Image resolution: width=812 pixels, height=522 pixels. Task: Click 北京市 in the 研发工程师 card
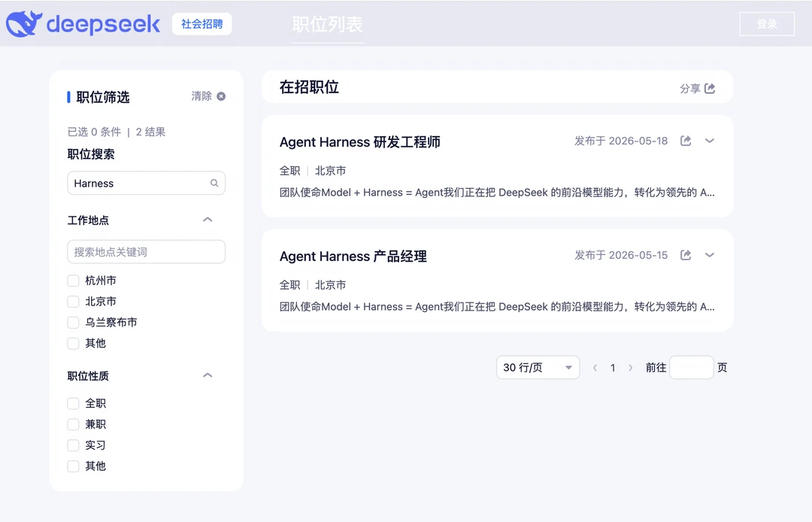coord(330,171)
